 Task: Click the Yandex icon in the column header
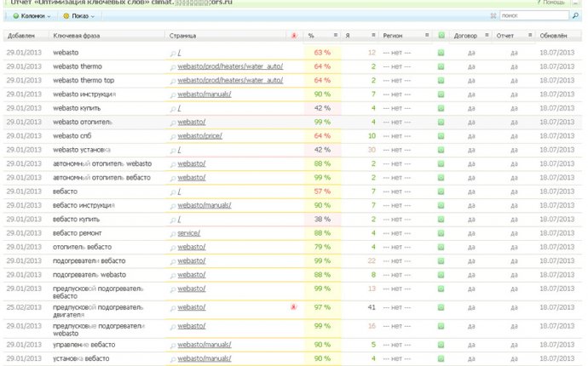[294, 36]
